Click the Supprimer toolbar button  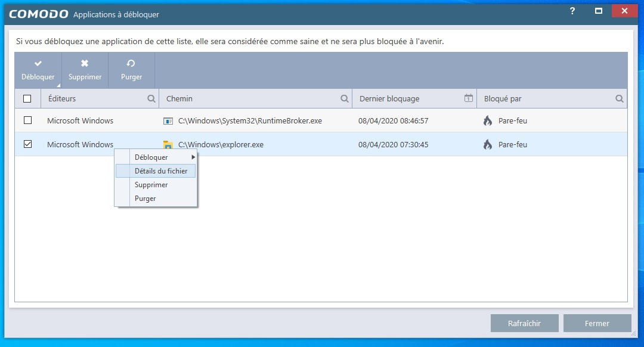[x=85, y=70]
